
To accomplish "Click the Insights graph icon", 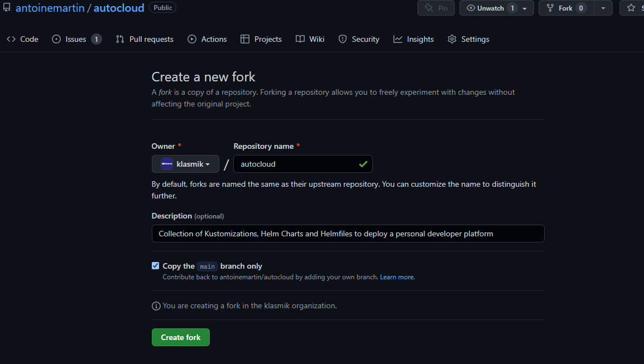I will coord(397,39).
